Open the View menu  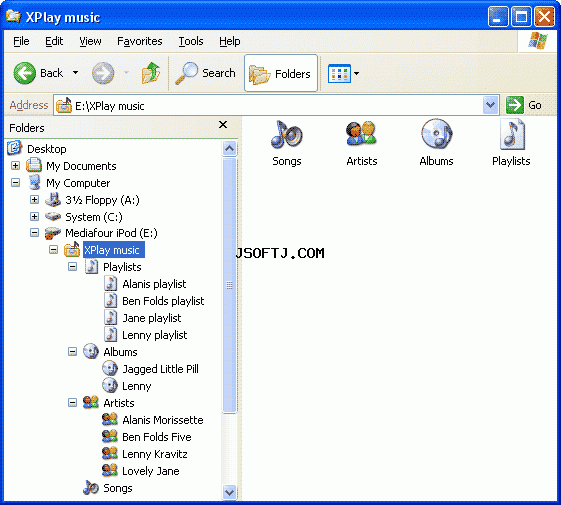tap(90, 42)
